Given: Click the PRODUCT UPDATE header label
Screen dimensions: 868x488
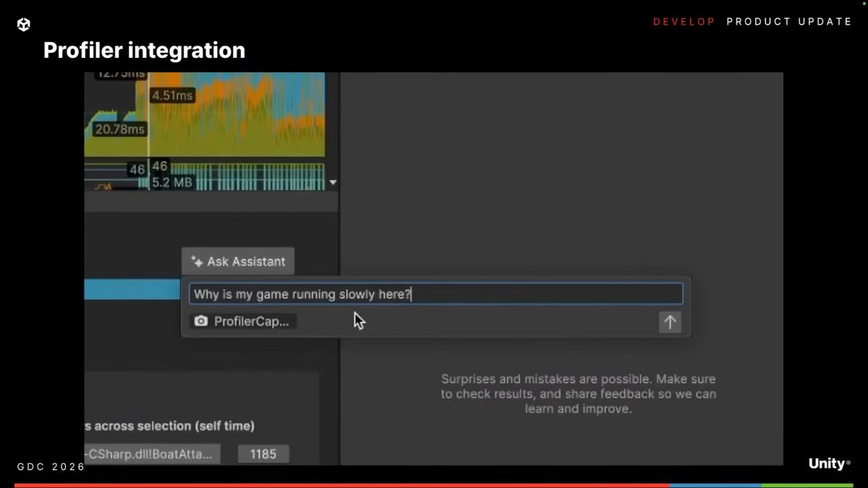Looking at the screenshot, I should click(x=789, y=22).
